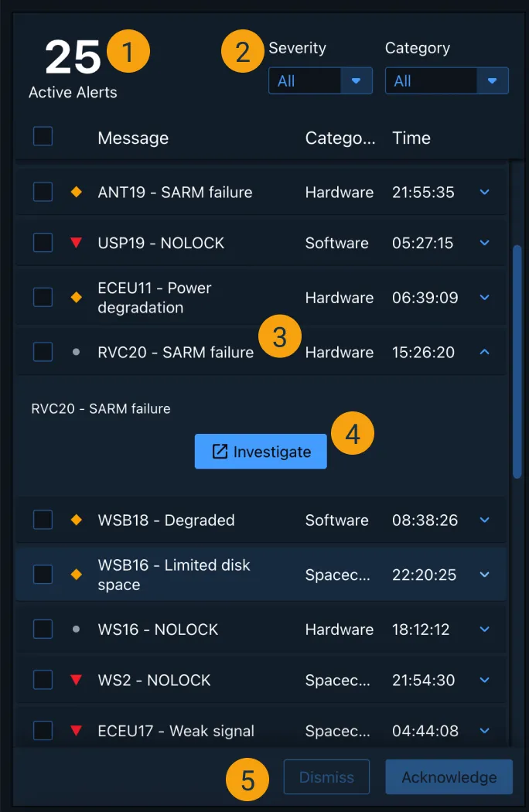Click the 15:26:20 time of RVC20
The width and height of the screenshot is (529, 812).
[x=423, y=352]
